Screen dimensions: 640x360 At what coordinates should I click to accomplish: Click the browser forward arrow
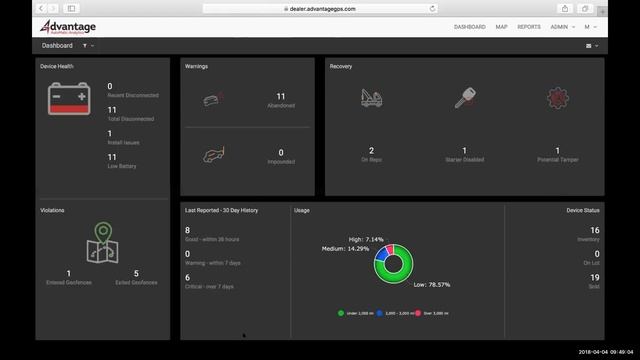[53, 9]
